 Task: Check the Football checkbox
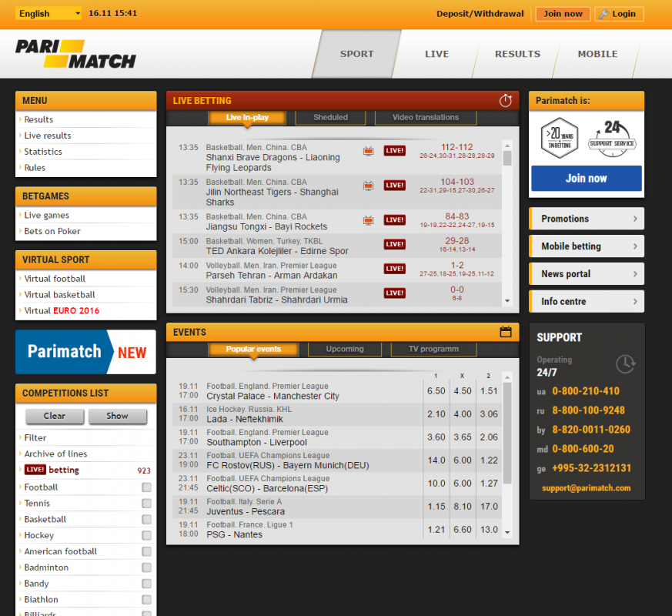pos(146,487)
